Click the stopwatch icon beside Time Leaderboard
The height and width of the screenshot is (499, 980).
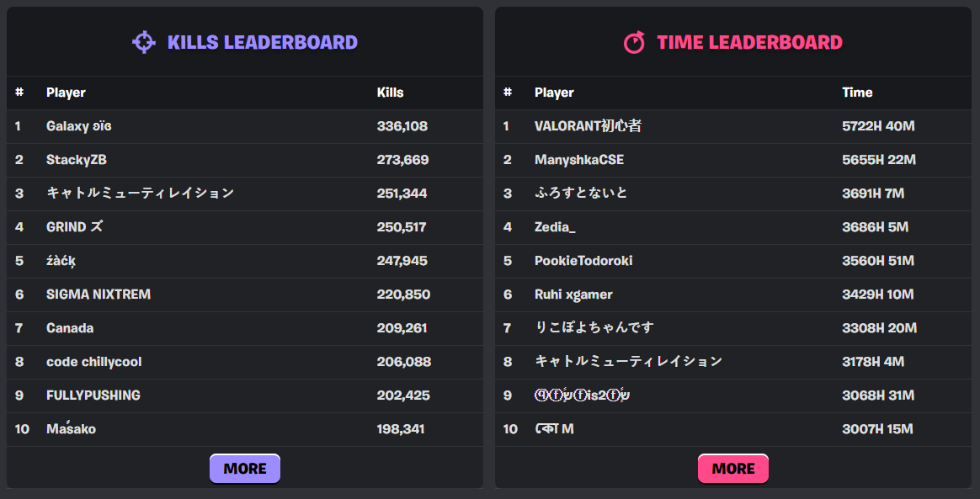click(x=634, y=42)
